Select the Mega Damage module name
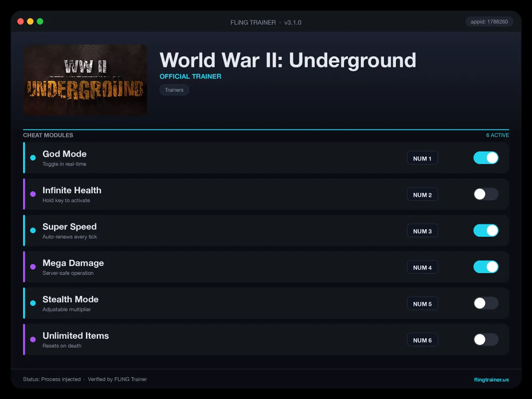The height and width of the screenshot is (399, 532). [73, 263]
